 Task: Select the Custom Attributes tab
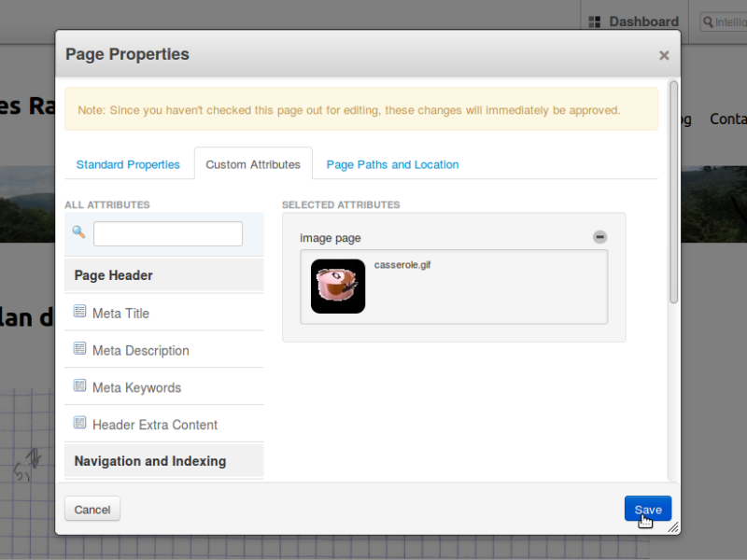253,164
